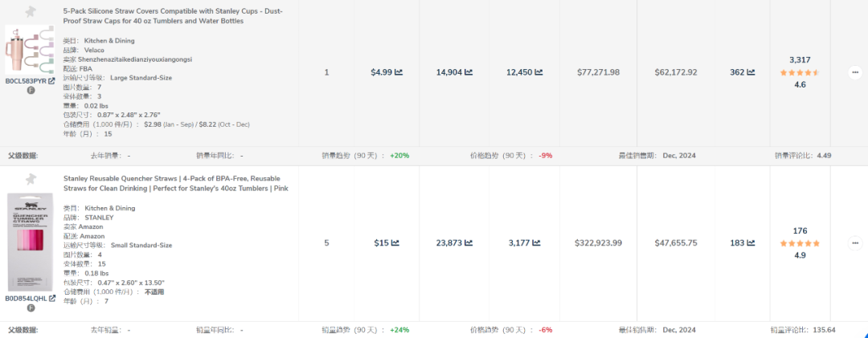Image resolution: width=868 pixels, height=338 pixels.
Task: Click the STANLEY brand name
Action: pyautogui.click(x=99, y=218)
